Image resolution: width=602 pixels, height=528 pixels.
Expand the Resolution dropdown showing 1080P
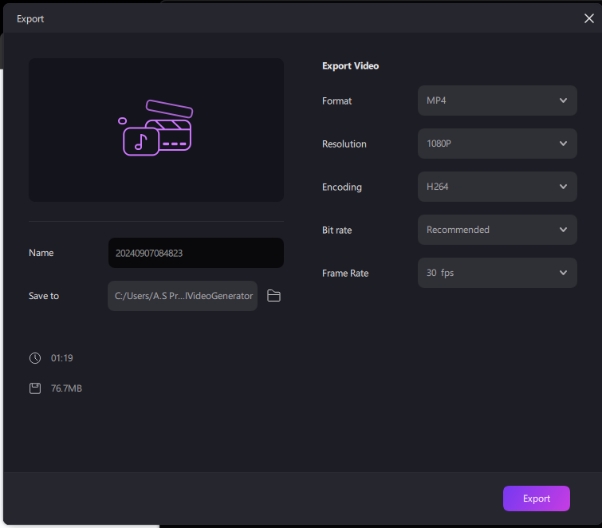pyautogui.click(x=496, y=144)
